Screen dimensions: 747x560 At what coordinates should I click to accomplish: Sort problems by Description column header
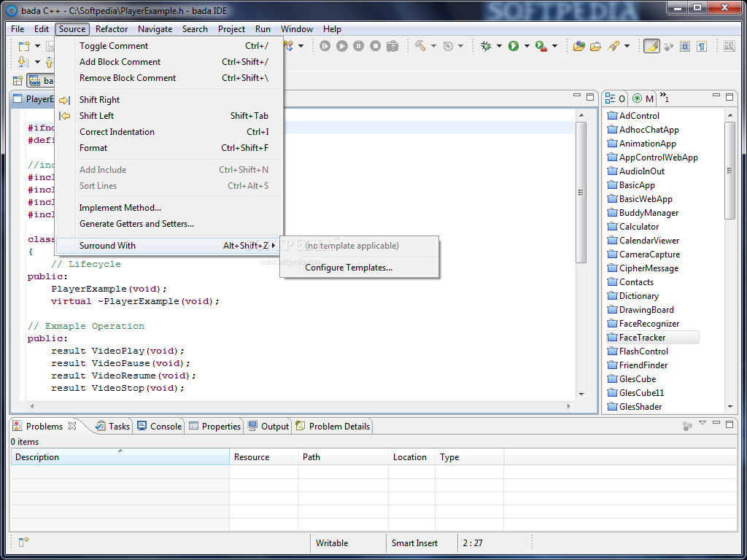click(120, 457)
